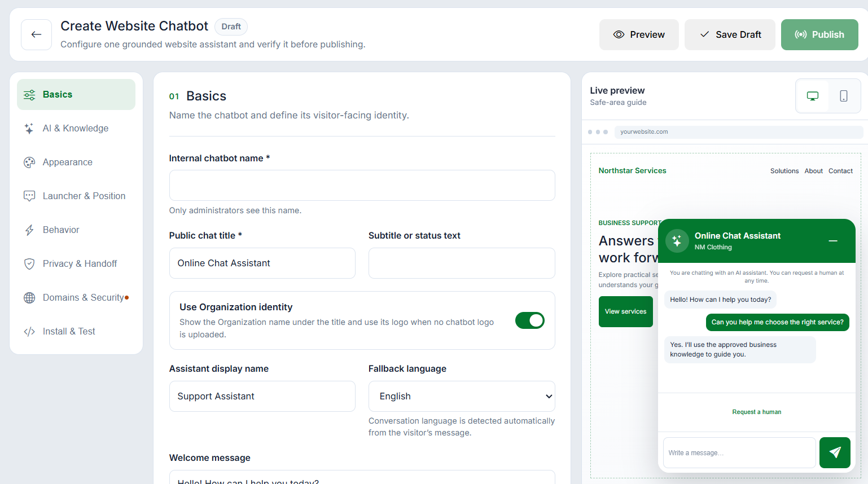This screenshot has height=484, width=868.
Task: Click the Save Draft button
Action: (730, 34)
